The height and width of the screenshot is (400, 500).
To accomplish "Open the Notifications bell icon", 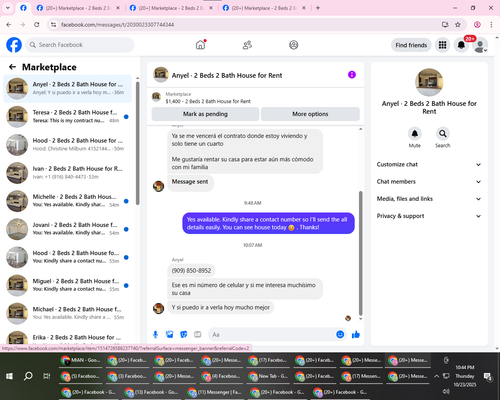I will 461,45.
